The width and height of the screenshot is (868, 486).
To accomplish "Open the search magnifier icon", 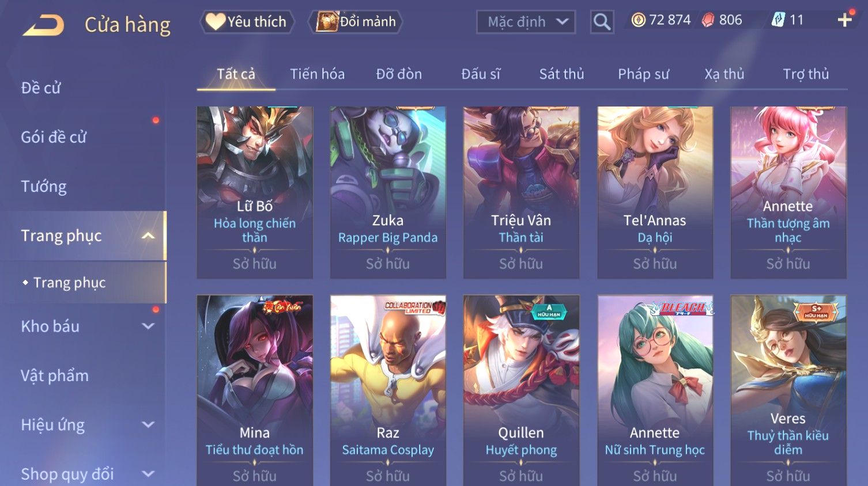I will click(x=602, y=22).
